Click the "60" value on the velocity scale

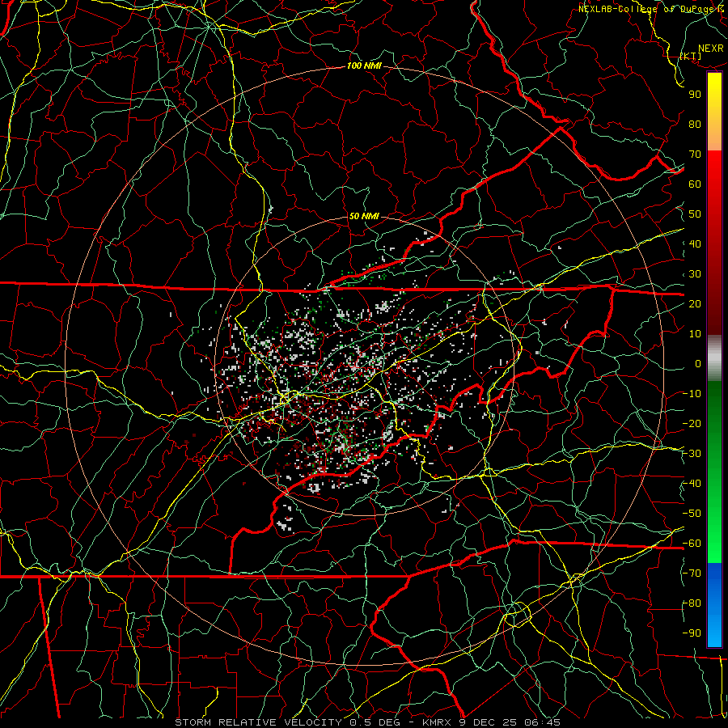coord(695,184)
